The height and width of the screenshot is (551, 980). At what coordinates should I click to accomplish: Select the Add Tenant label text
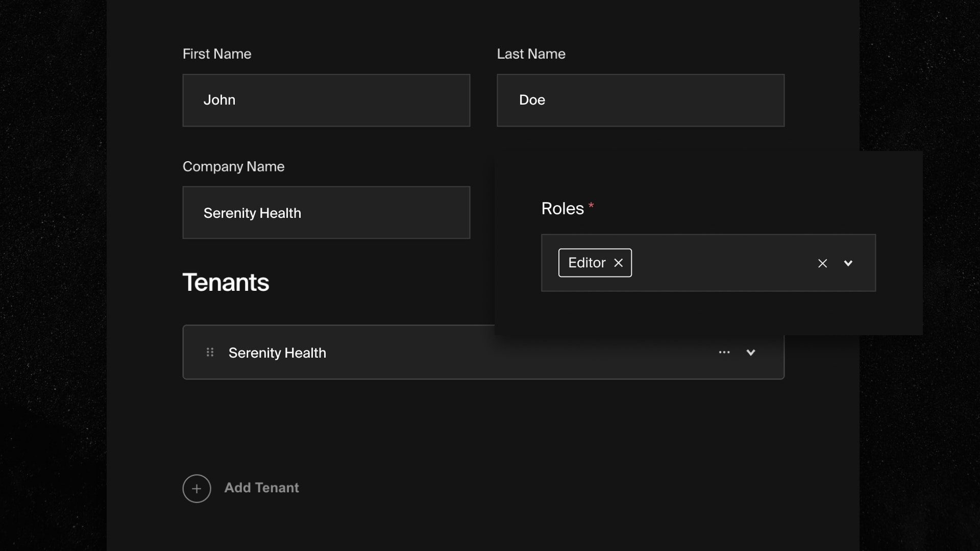coord(261,488)
